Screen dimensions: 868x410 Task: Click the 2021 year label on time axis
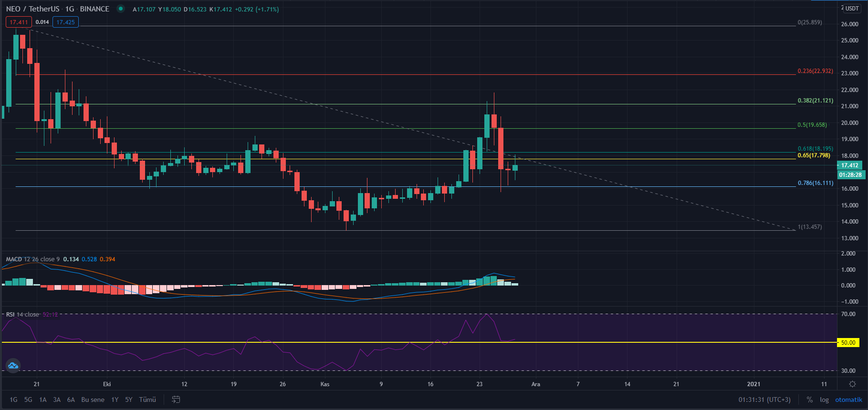tap(754, 384)
